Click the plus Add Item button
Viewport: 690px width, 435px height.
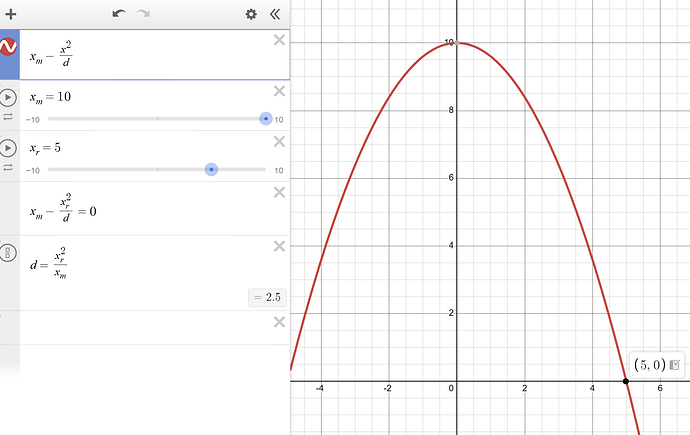11,14
